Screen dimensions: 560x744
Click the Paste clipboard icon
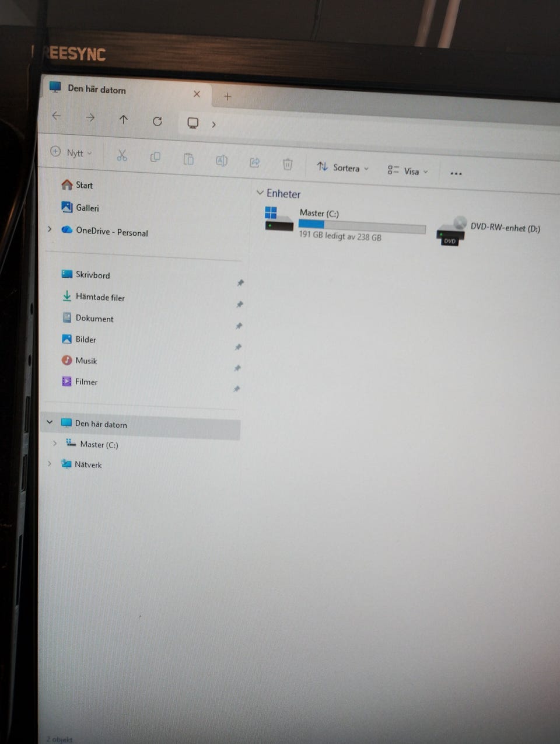click(x=188, y=159)
